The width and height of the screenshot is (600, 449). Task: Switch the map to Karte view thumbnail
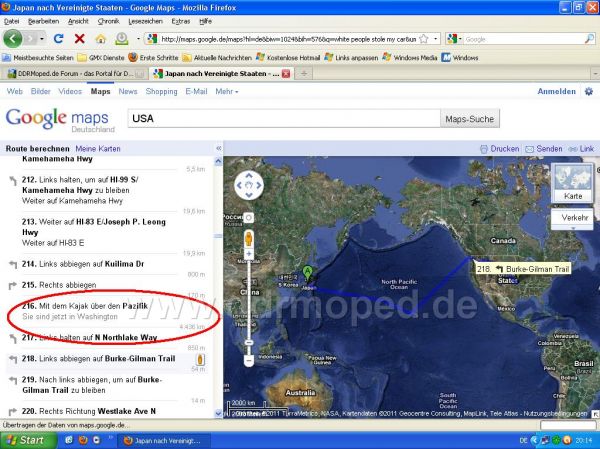tap(573, 183)
